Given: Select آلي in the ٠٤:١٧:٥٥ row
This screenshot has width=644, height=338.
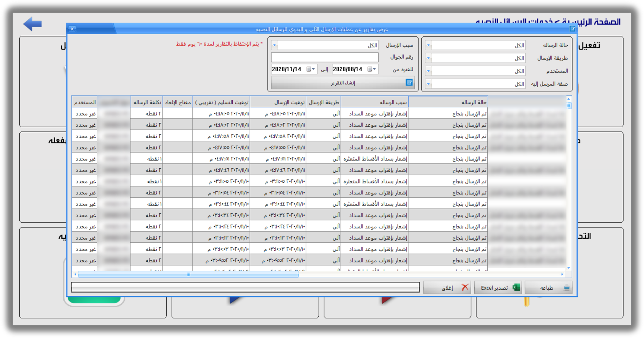Looking at the screenshot, I should (x=323, y=148).
